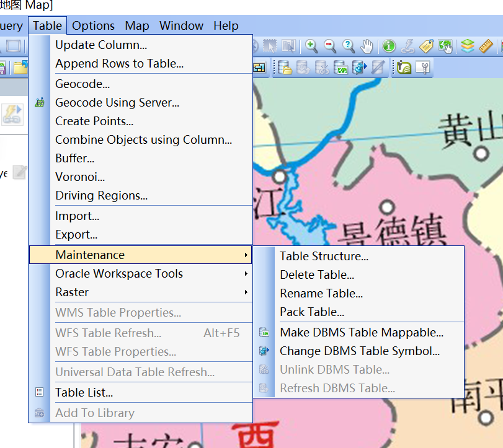Open the Help menu

click(226, 25)
